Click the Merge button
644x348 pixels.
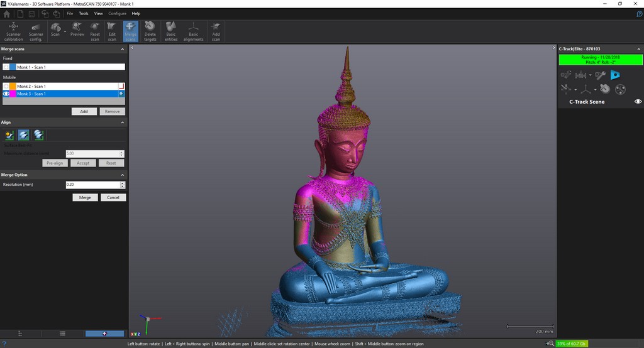85,198
